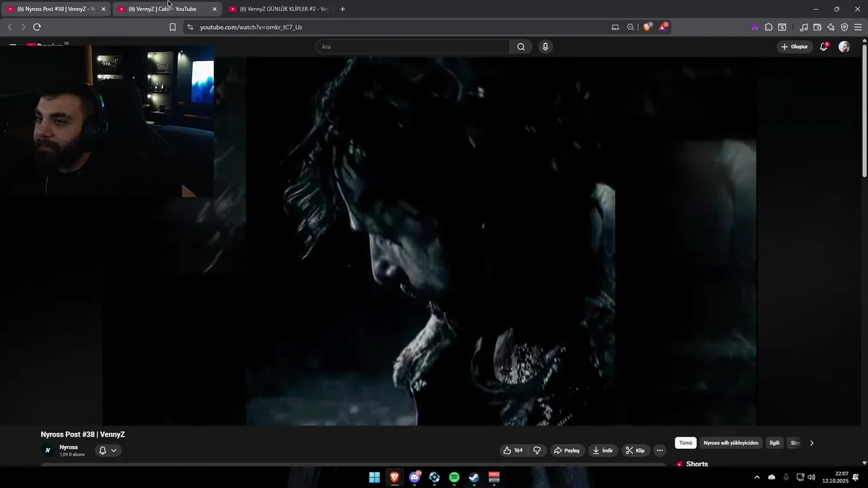
Task: Select Nyross adlı yükleyiciden filter chip
Action: tap(731, 443)
